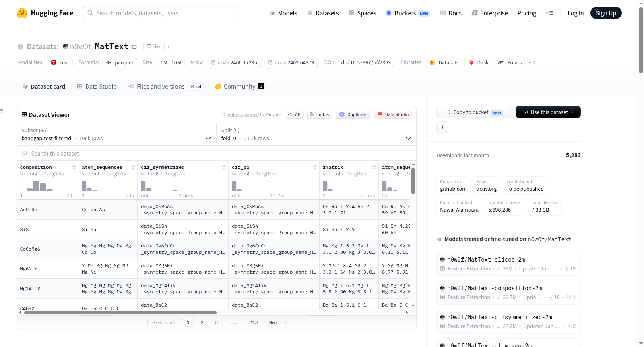Click the composition histogram bars
644x347 pixels.
[x=46, y=186]
